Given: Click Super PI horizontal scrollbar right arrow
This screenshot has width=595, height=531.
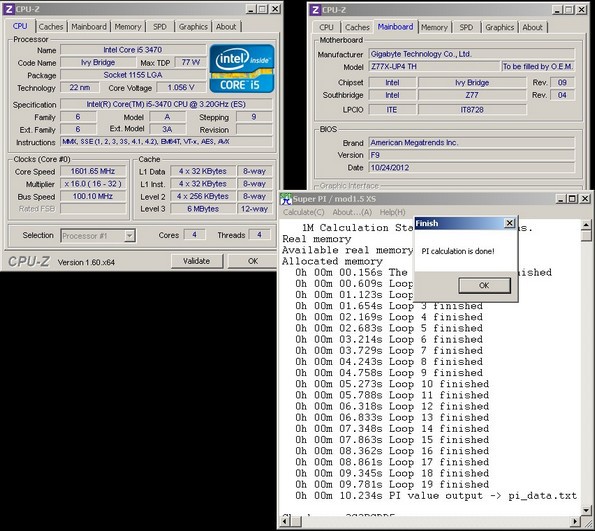Looking at the screenshot, I should coord(575,522).
